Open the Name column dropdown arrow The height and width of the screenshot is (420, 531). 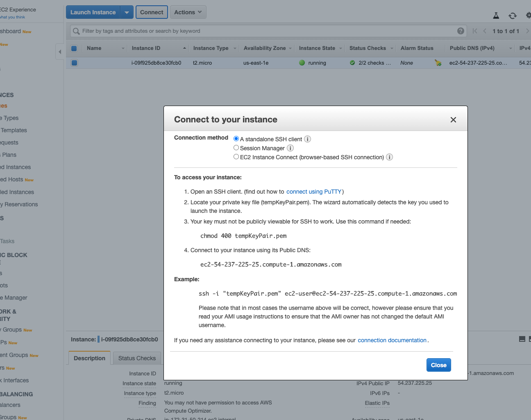click(x=123, y=48)
